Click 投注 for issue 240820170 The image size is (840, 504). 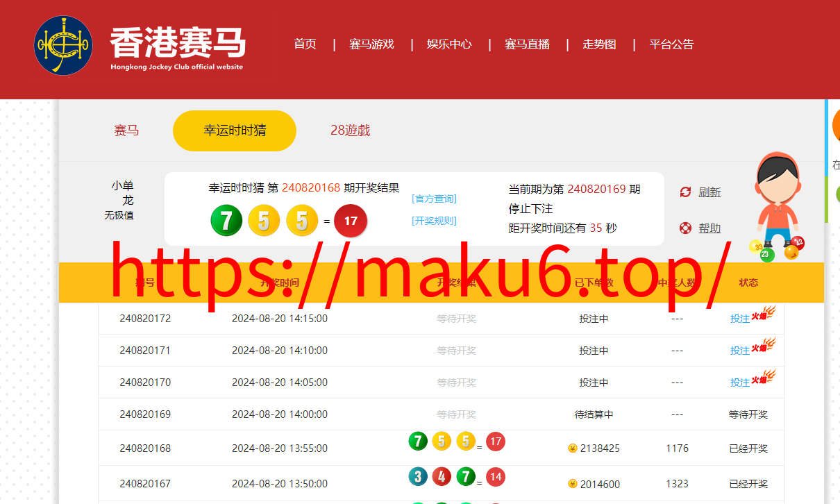tap(739, 383)
